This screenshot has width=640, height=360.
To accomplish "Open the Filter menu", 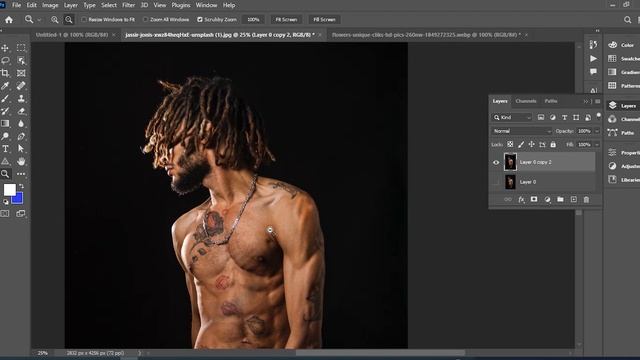I will (129, 5).
